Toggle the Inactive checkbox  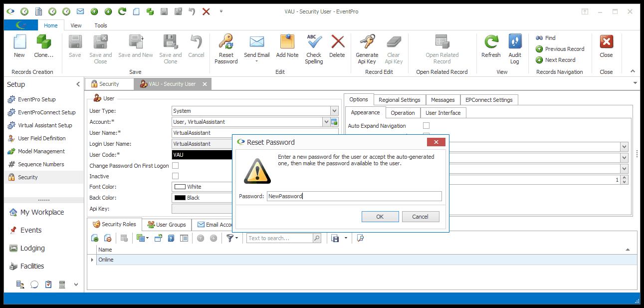175,176
